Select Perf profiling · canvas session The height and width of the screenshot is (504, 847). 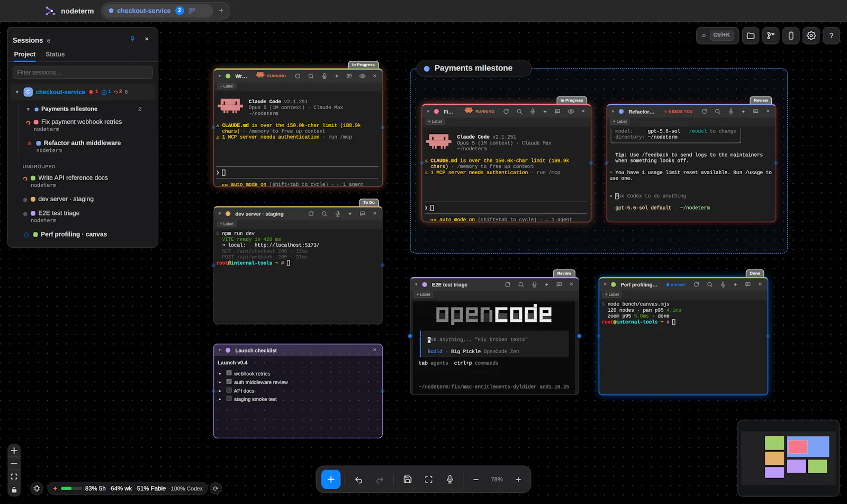click(74, 234)
